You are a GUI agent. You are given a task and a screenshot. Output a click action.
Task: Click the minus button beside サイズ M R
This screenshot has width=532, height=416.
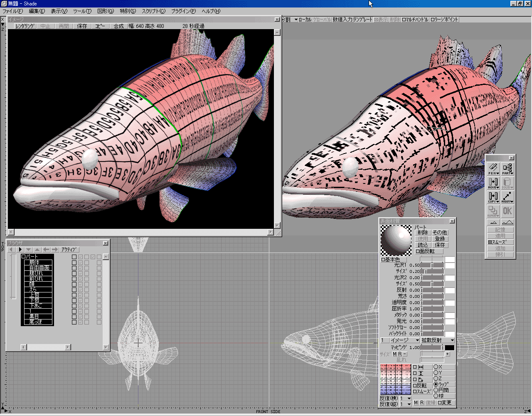(405, 354)
